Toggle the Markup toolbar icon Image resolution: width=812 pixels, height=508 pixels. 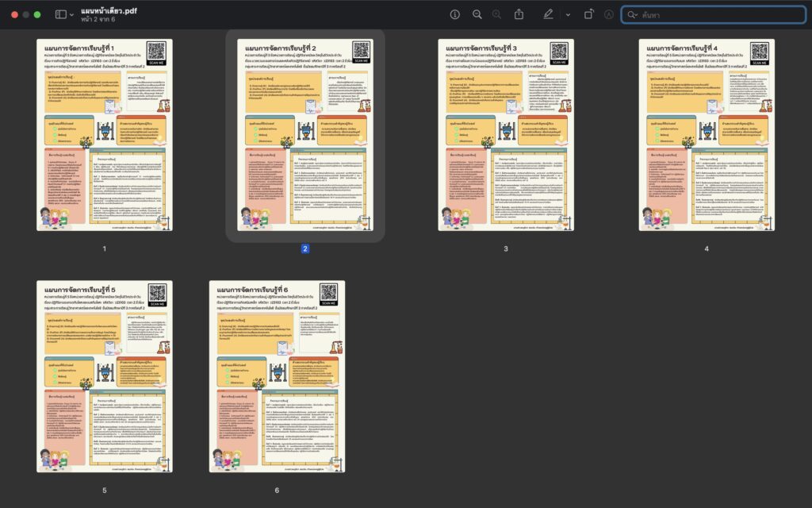(609, 14)
